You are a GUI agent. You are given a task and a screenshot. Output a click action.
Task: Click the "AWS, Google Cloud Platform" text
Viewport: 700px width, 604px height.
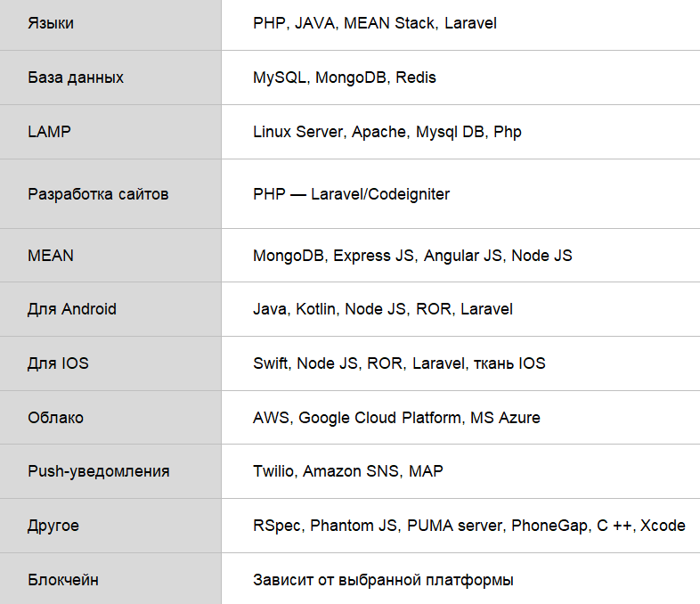(x=396, y=418)
